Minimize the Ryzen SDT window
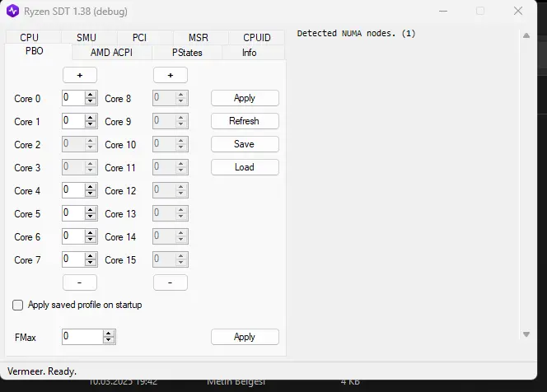 [443, 11]
